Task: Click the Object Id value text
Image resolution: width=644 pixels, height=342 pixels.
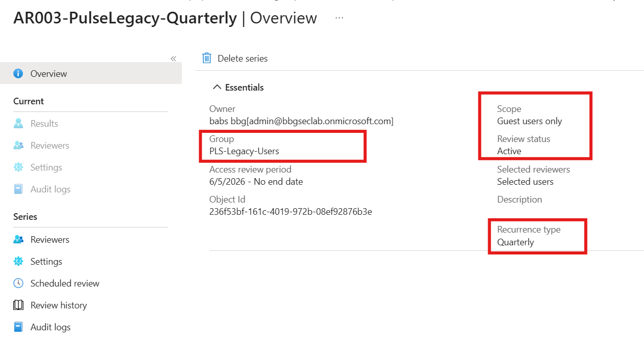Action: click(x=290, y=212)
